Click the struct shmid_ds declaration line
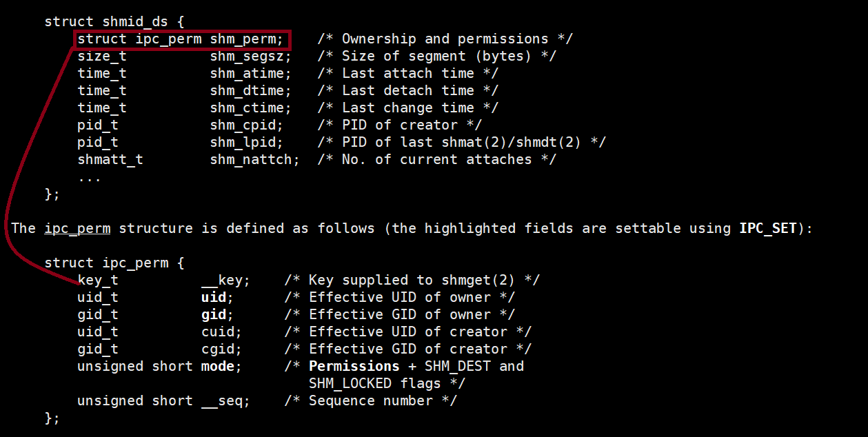868x437 pixels. pos(114,21)
